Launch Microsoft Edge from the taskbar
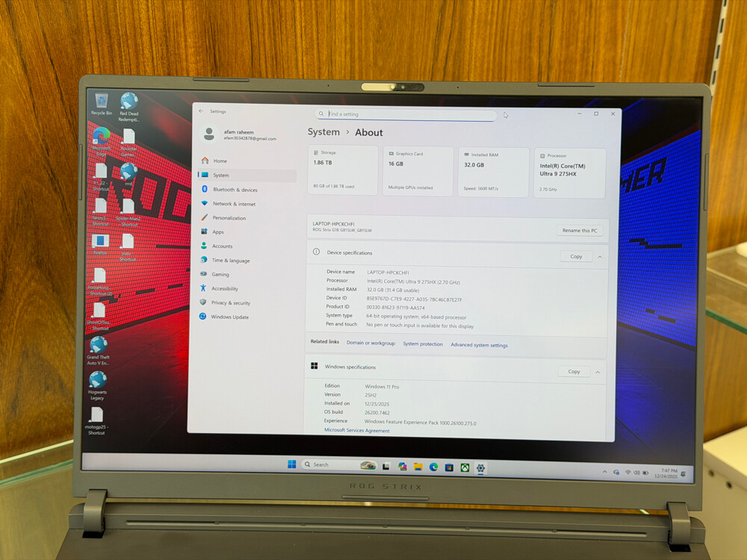This screenshot has width=747, height=560. 433,467
